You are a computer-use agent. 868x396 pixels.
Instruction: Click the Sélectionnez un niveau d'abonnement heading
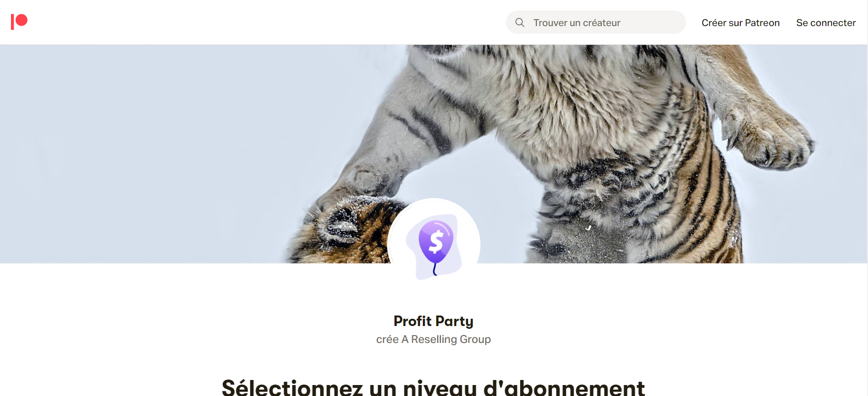(x=433, y=387)
